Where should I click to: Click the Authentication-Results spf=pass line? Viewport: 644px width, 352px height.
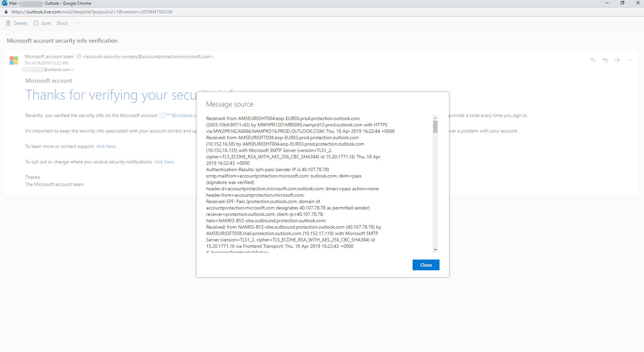pyautogui.click(x=267, y=169)
